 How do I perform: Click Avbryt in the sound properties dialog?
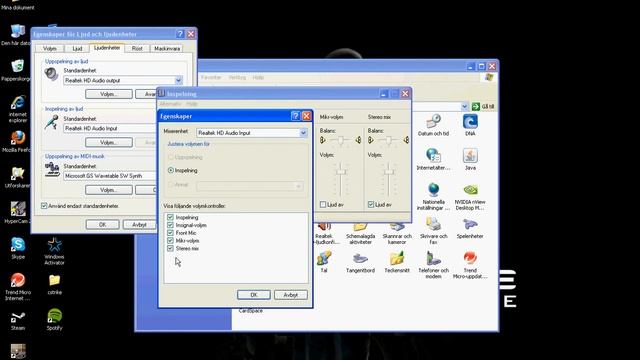point(139,224)
